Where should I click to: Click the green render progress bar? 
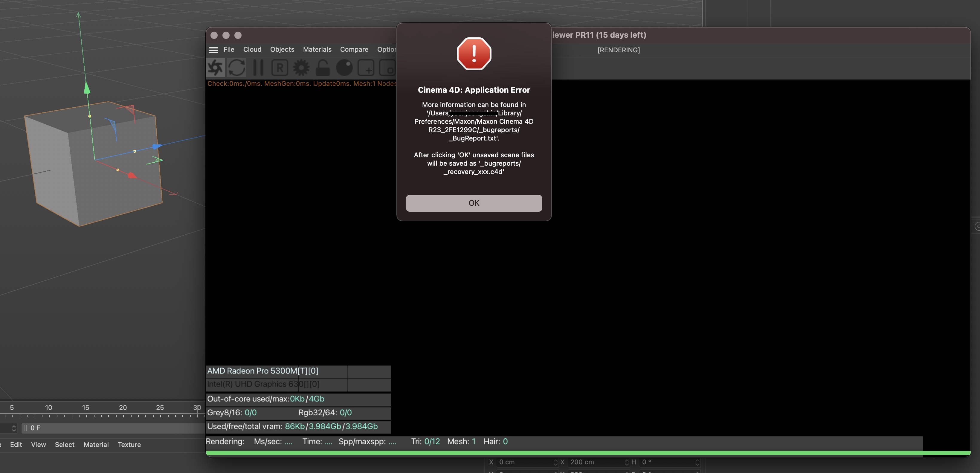point(588,453)
